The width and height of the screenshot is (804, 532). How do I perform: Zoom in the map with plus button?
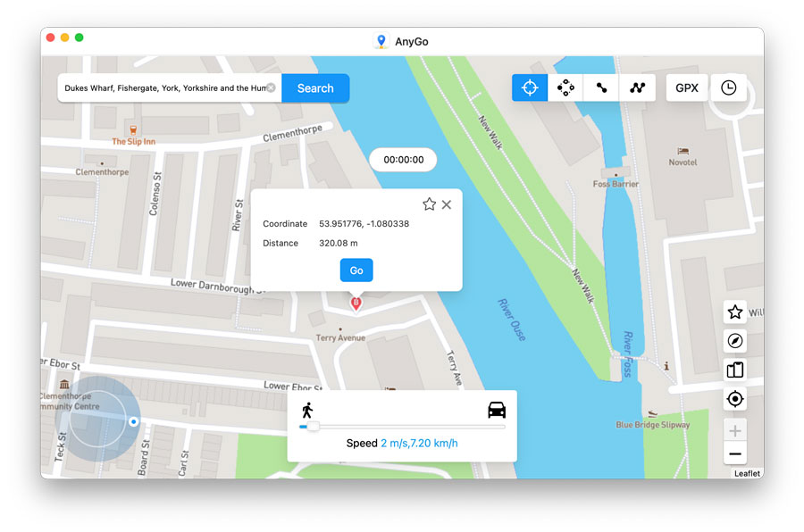[x=734, y=431]
